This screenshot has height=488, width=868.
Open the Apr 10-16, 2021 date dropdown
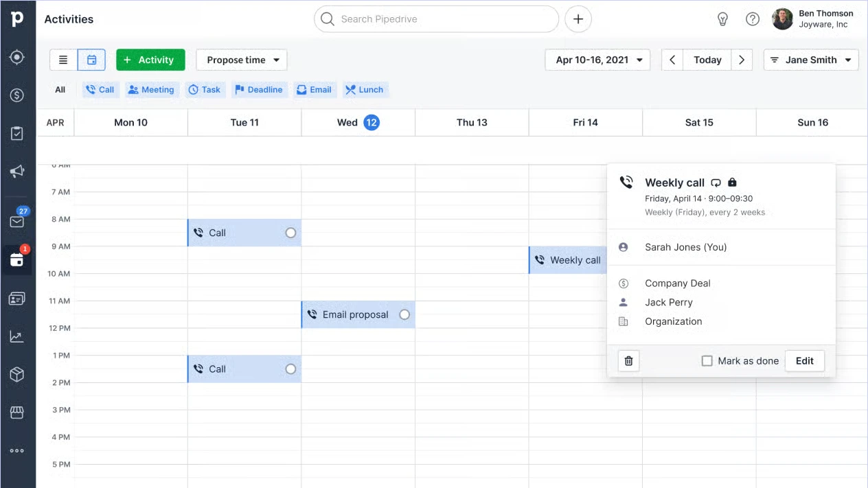click(x=598, y=60)
